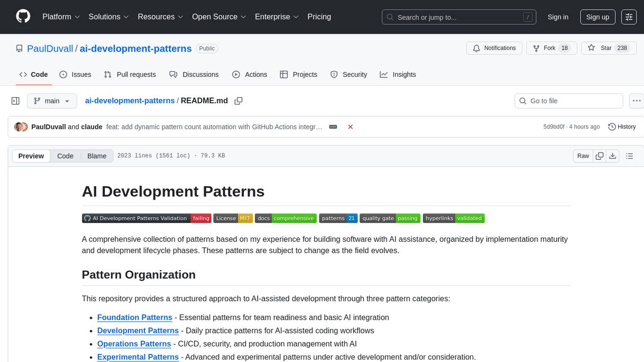Click the License MIT badge
Viewport: 644px width, 362px height.
pyautogui.click(x=233, y=218)
